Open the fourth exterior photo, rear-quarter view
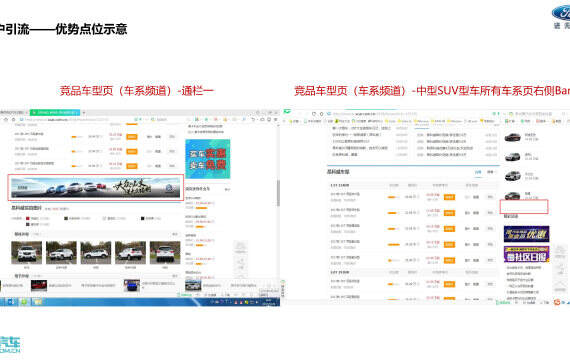This screenshot has height=360, width=570. coord(130,252)
